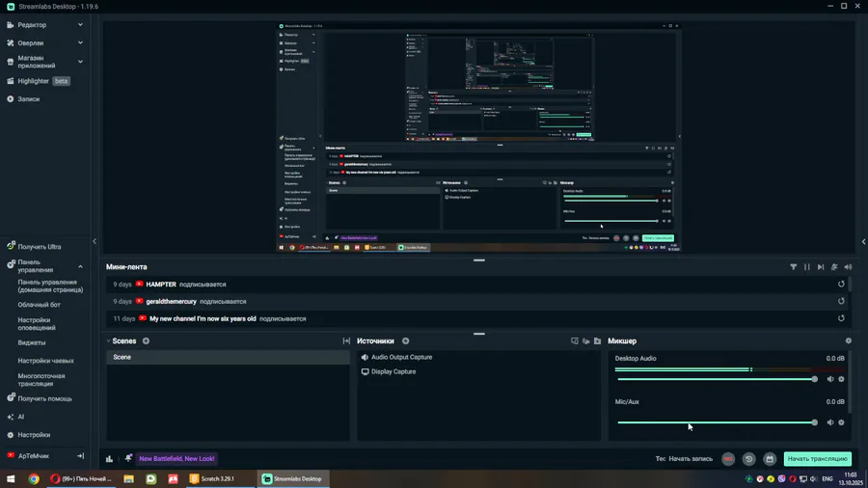868x488 pixels.
Task: Open the Windows Start menu
Action: pyautogui.click(x=11, y=479)
